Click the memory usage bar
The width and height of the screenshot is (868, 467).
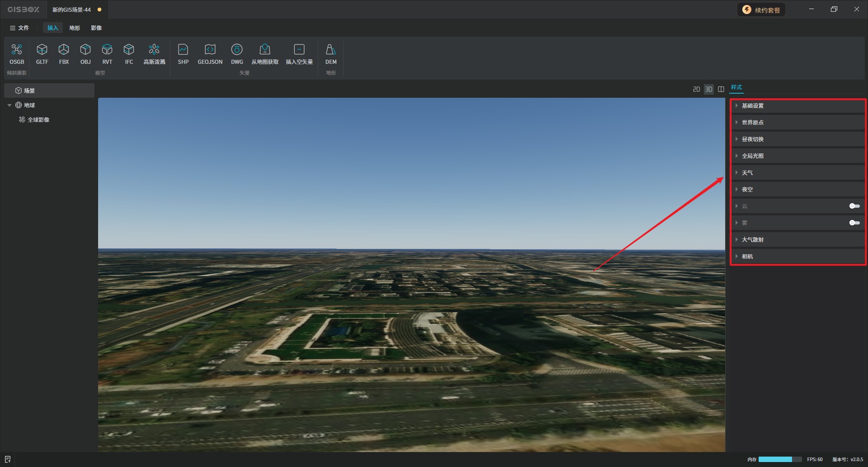point(779,459)
